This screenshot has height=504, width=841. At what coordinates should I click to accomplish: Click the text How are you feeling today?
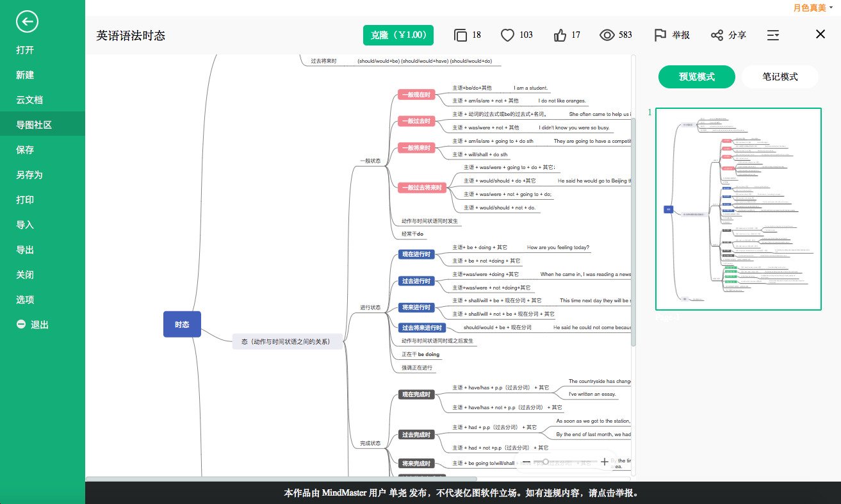(558, 247)
